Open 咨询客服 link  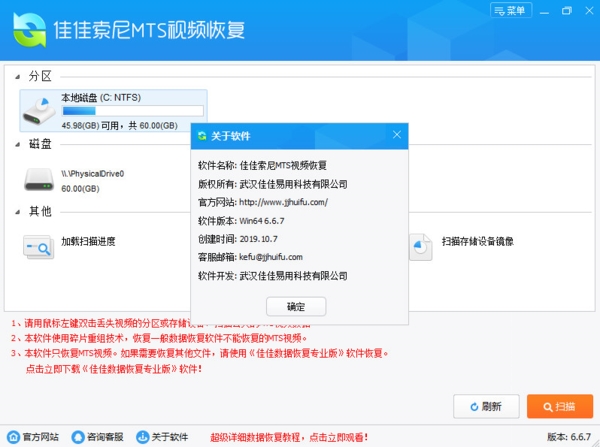click(x=105, y=437)
